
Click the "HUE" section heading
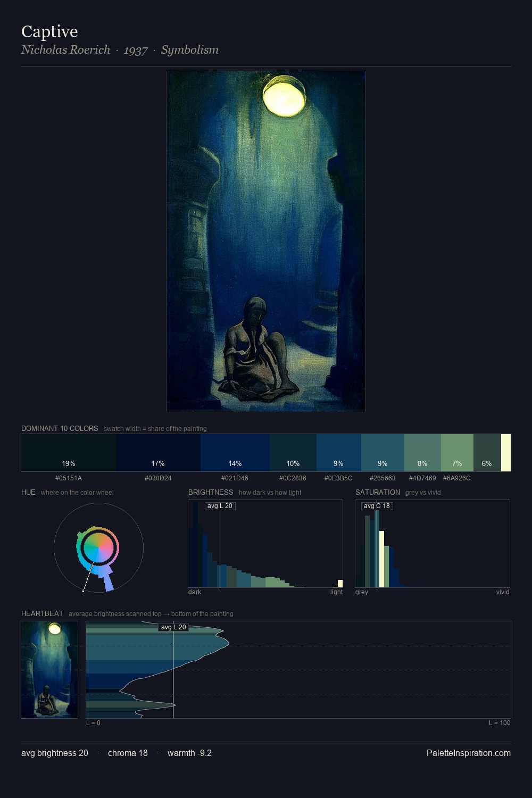pos(28,492)
